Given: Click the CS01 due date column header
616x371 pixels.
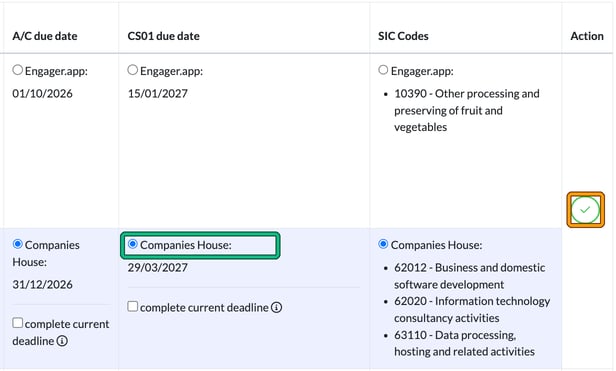Looking at the screenshot, I should click(163, 36).
